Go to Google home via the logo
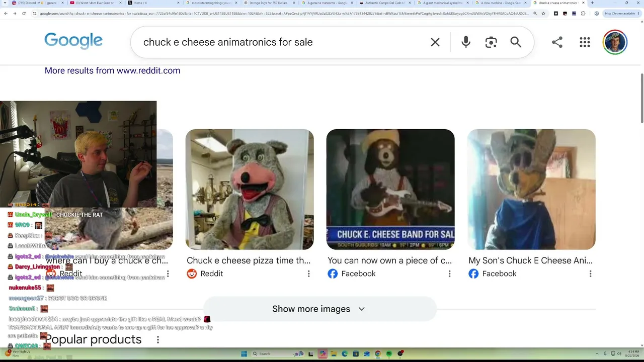Viewport: 644px width, 362px height. tap(73, 41)
